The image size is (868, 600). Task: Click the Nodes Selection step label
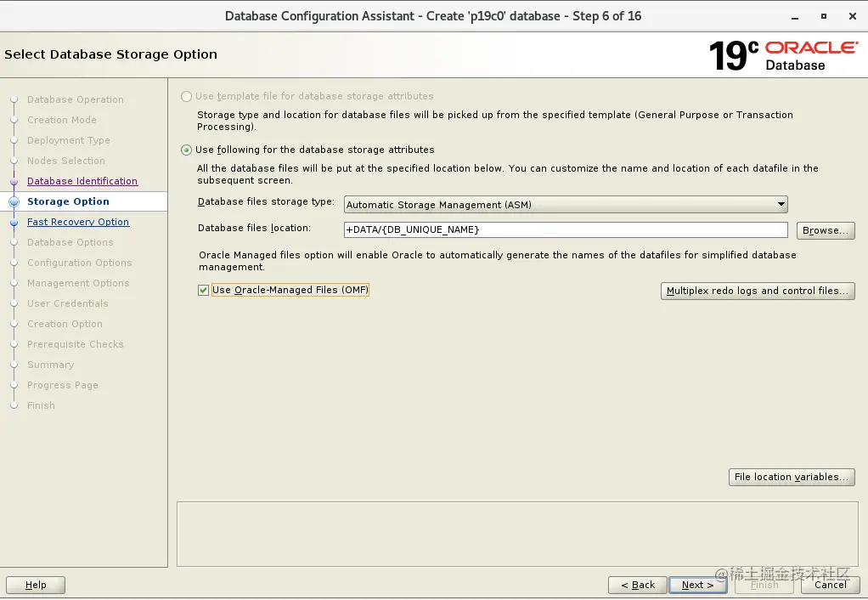(66, 161)
